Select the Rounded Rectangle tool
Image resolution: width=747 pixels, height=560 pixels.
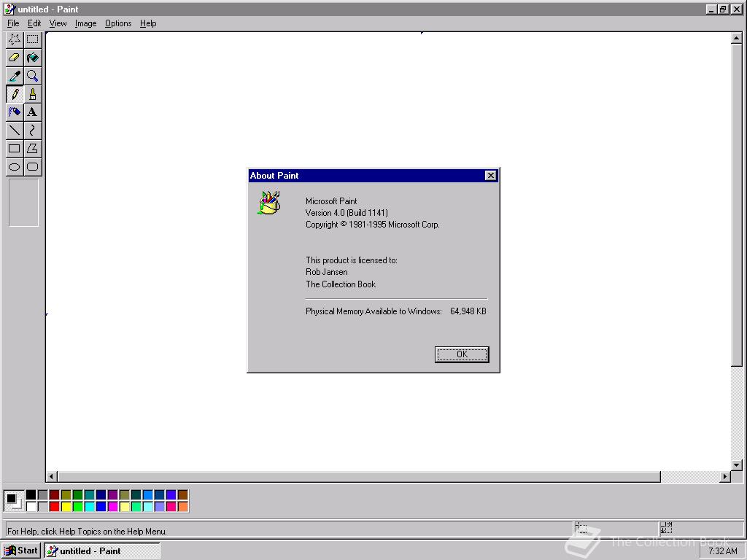[x=32, y=167]
